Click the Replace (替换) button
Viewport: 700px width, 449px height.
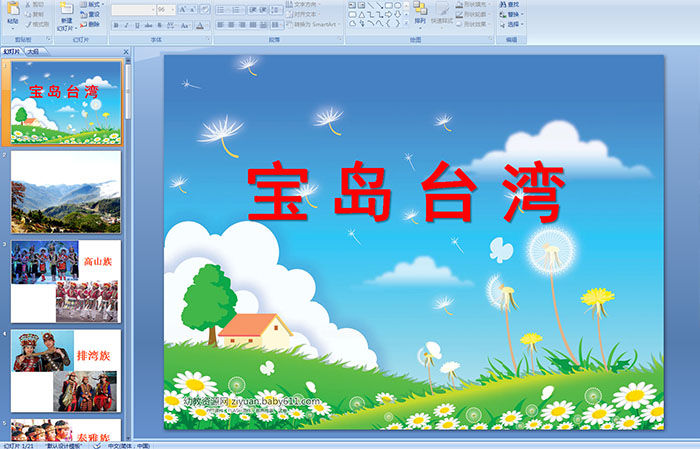[x=512, y=14]
